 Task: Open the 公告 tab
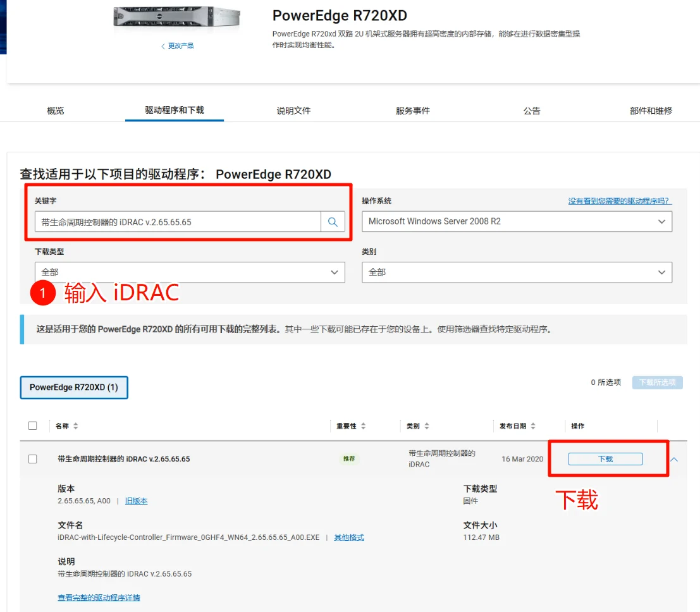532,111
